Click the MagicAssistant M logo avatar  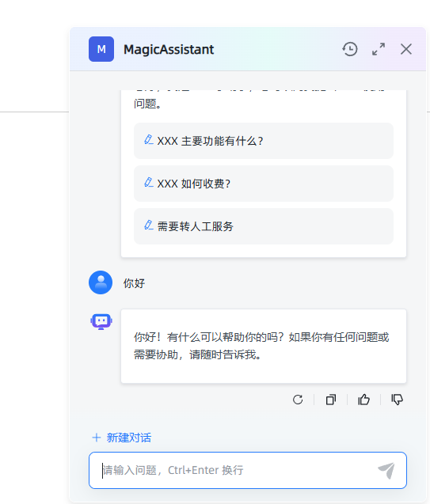coord(101,49)
